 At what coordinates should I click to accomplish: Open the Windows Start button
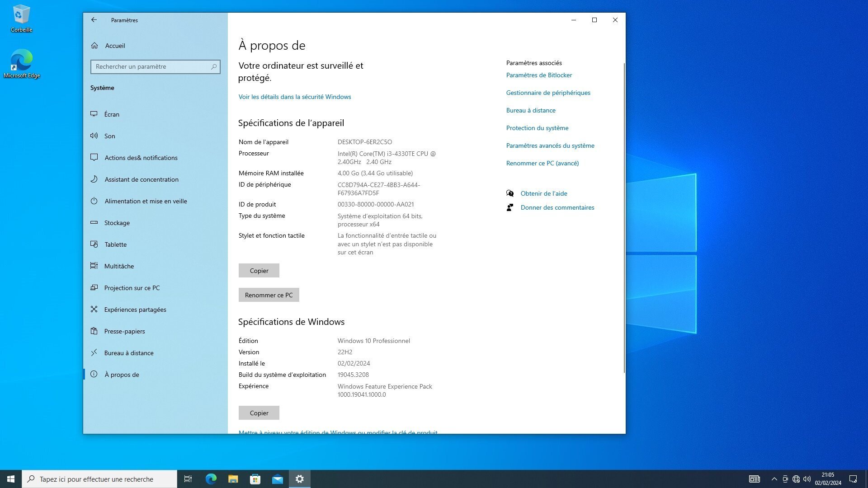11,479
